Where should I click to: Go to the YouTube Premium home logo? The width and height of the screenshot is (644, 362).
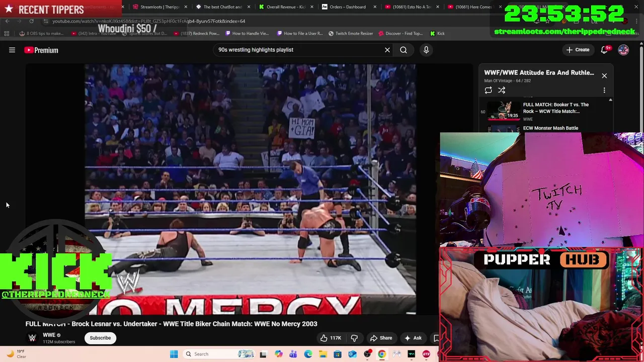41,50
